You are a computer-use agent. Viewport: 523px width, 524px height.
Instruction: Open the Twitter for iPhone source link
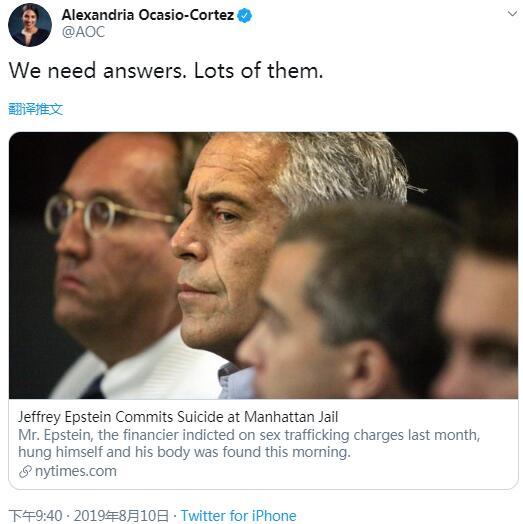tap(238, 515)
